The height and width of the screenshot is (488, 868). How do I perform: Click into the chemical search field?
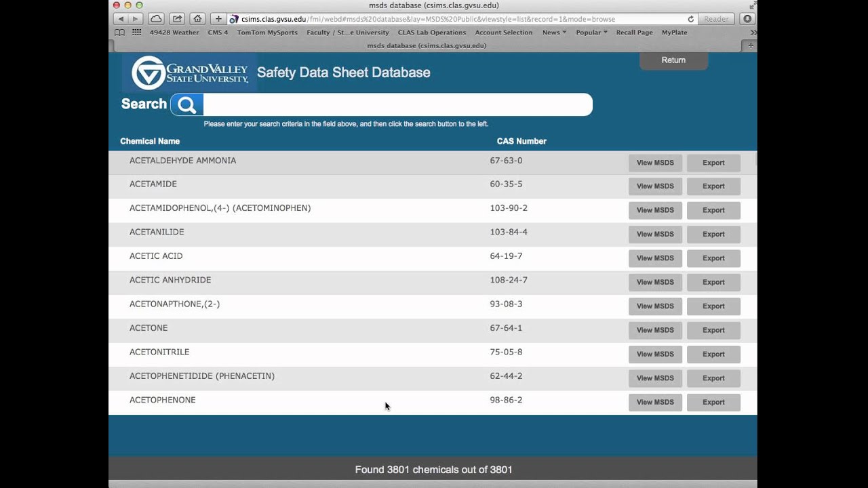coord(398,104)
